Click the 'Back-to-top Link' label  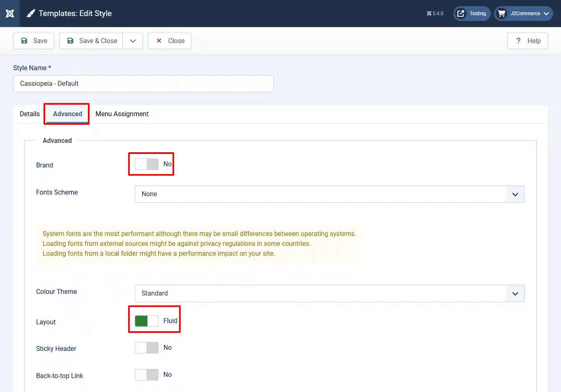(60, 376)
